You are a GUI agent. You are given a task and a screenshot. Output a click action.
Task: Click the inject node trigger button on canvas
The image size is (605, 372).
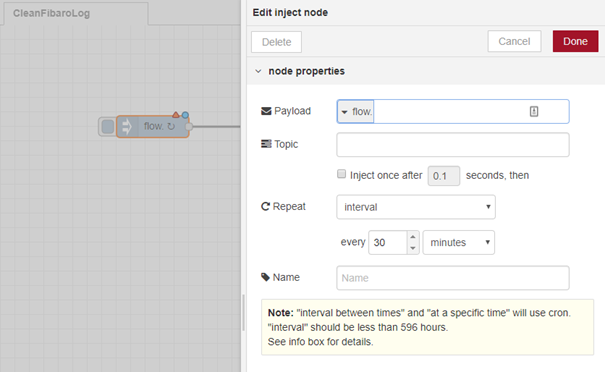coord(108,127)
